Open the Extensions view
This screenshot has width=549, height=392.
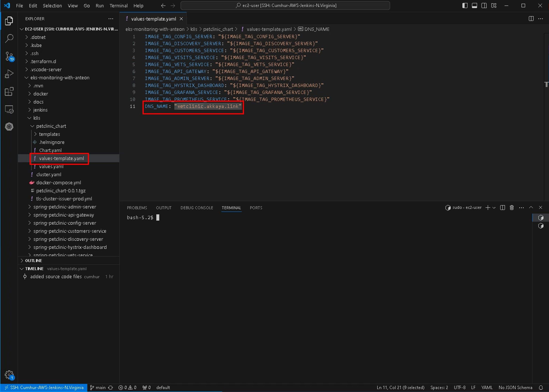coord(9,92)
